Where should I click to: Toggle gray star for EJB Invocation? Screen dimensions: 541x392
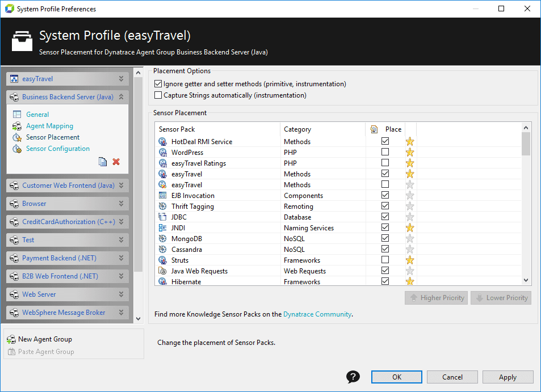[410, 196]
